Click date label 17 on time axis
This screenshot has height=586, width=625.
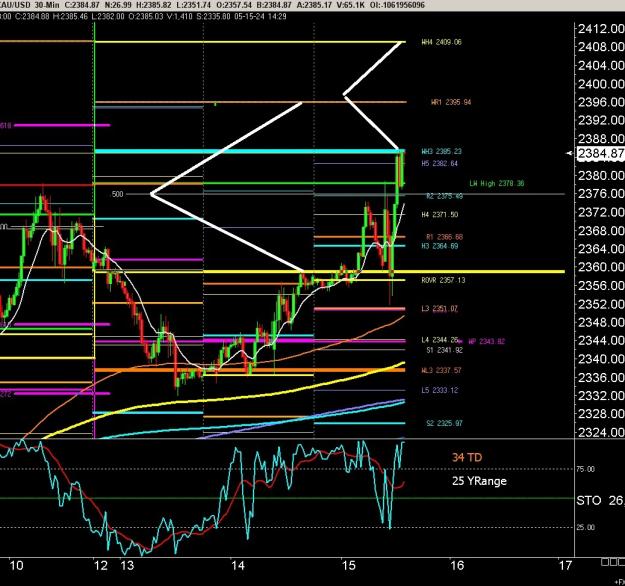pyautogui.click(x=566, y=565)
